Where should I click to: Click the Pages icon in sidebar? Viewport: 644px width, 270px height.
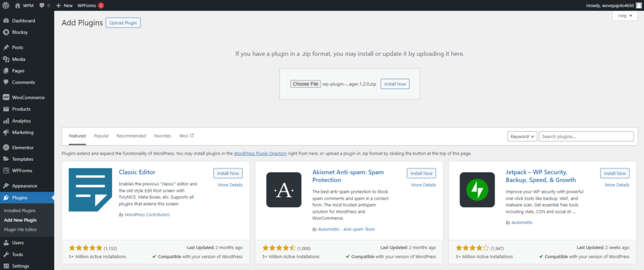[x=6, y=70]
